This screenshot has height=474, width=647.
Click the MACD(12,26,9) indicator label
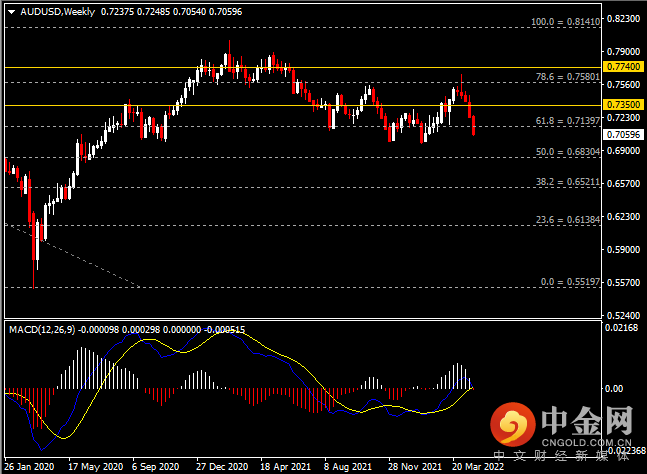42,330
